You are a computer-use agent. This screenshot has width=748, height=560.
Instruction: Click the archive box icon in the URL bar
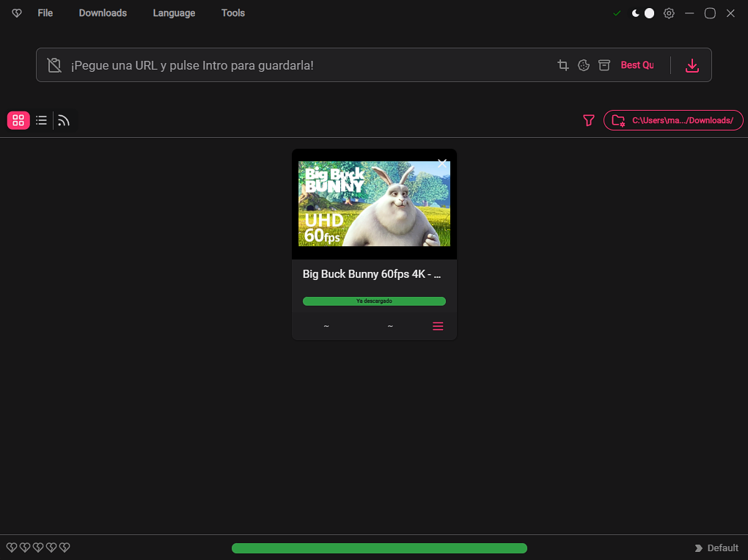[604, 65]
